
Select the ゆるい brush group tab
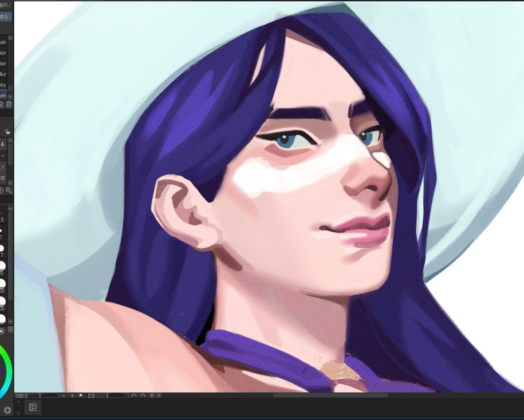(6, 17)
